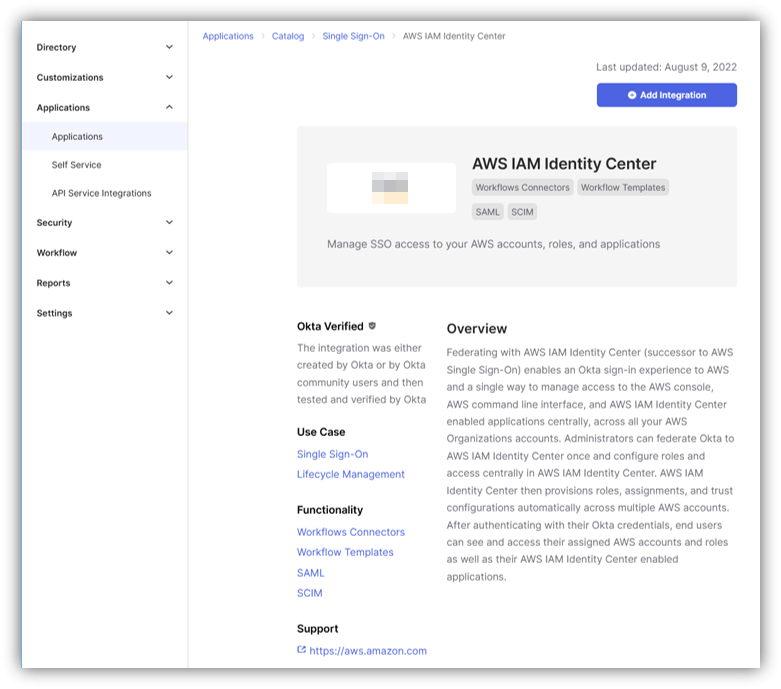Image resolution: width=781 pixels, height=689 pixels.
Task: Click the Add Integration button
Action: click(x=666, y=95)
